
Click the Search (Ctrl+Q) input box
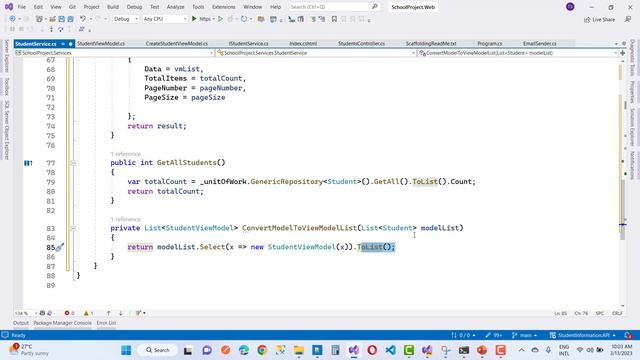(x=334, y=7)
